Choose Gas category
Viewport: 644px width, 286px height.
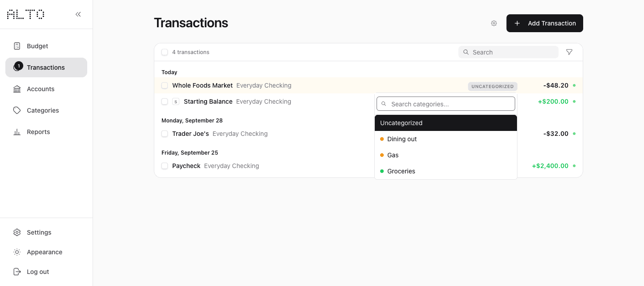point(446,155)
